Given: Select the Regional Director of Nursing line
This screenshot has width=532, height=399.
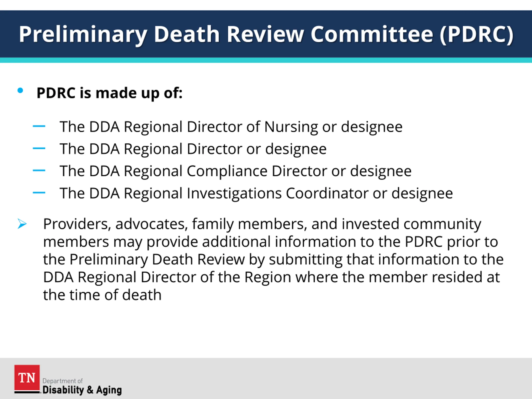Looking at the screenshot, I should [231, 127].
